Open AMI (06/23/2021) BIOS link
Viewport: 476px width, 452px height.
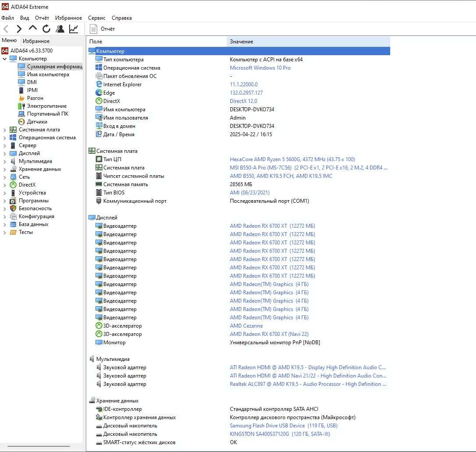250,192
